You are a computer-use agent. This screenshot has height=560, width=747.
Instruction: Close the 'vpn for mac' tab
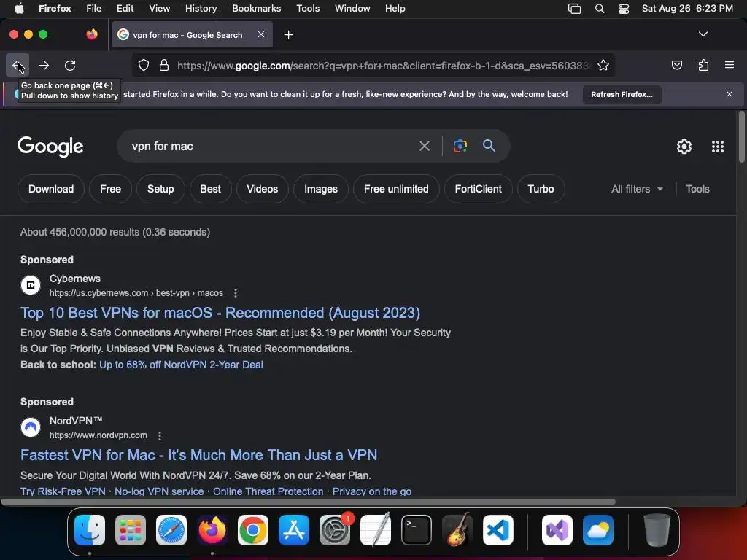click(261, 34)
